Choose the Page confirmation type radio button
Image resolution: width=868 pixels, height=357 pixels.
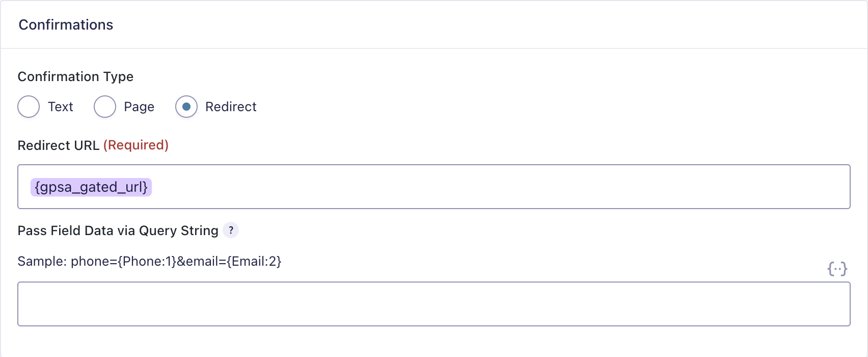pyautogui.click(x=105, y=107)
